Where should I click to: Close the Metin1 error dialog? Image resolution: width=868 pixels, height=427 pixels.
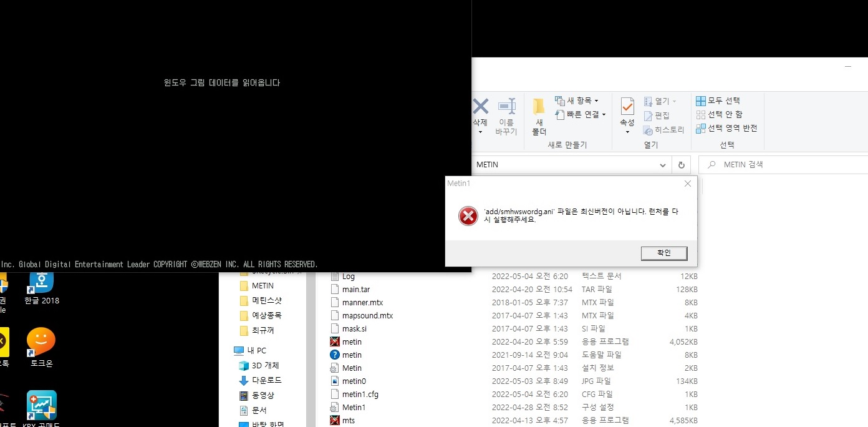(x=687, y=184)
